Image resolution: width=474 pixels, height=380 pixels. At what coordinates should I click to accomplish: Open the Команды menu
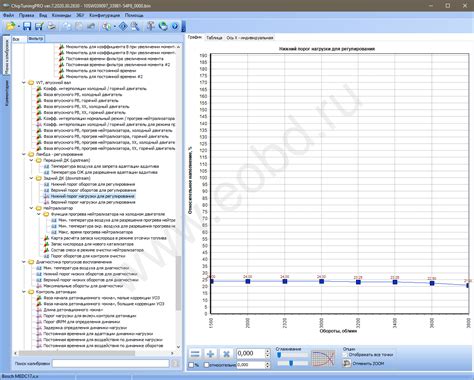point(62,15)
